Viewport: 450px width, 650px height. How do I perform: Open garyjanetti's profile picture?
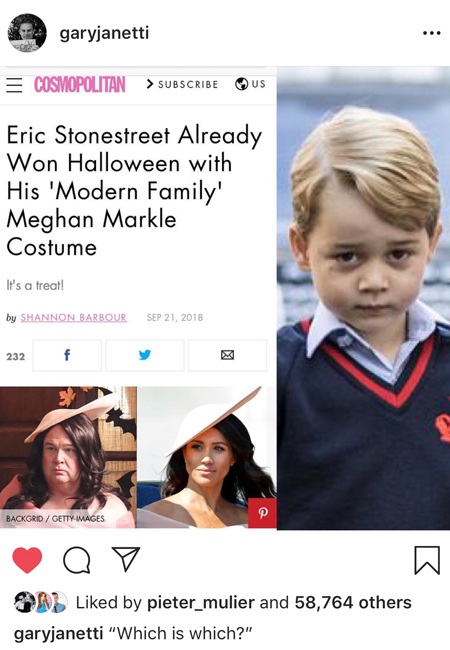pyautogui.click(x=27, y=33)
